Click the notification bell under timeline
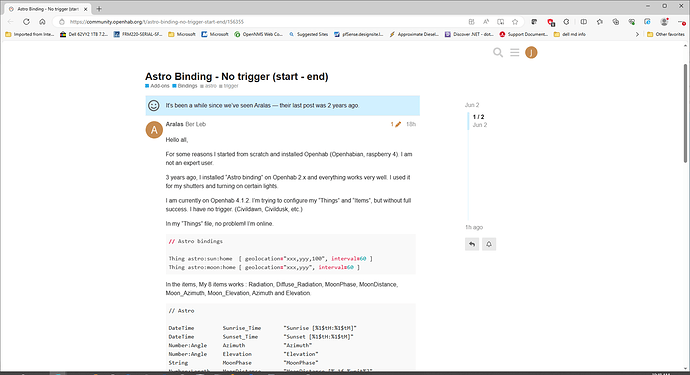The image size is (690, 375). tap(489, 244)
